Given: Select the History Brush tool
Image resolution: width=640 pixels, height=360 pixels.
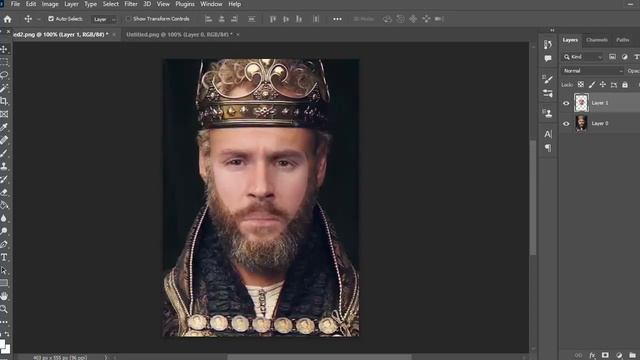Looking at the screenshot, I should point(4,179).
